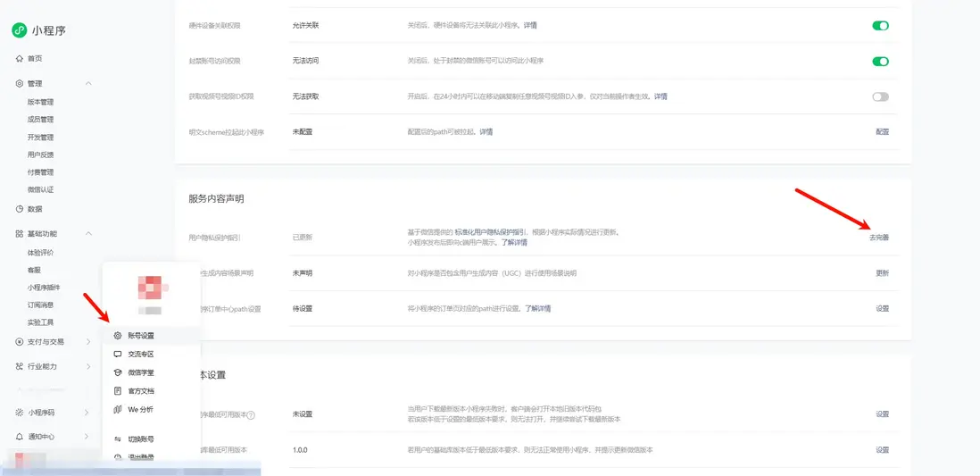Click the 服务内容声明 section heading
Viewport: 980px width, 476px height.
[216, 199]
